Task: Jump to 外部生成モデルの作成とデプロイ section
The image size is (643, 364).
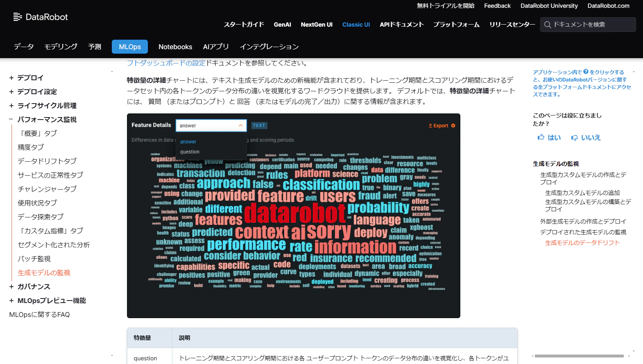Action: (583, 222)
